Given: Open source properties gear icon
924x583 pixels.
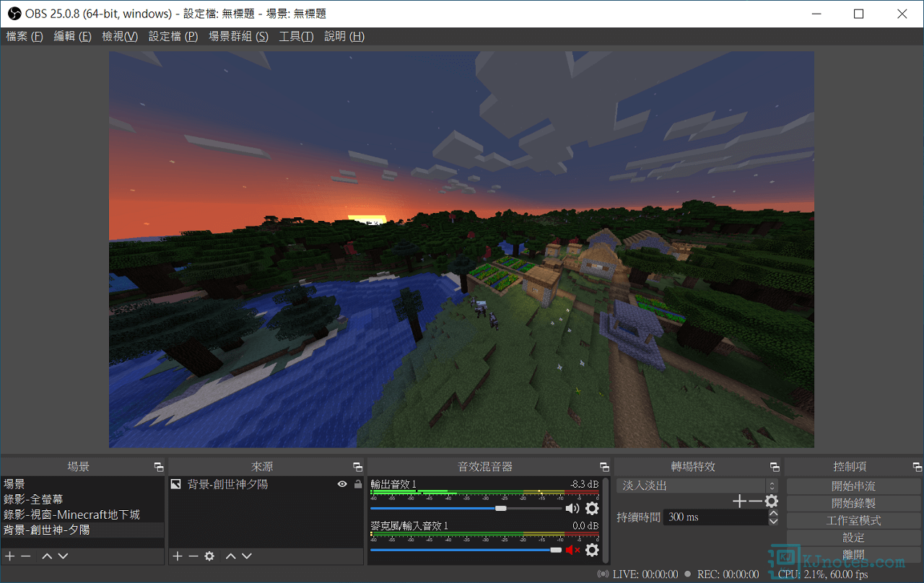Looking at the screenshot, I should pyautogui.click(x=209, y=556).
